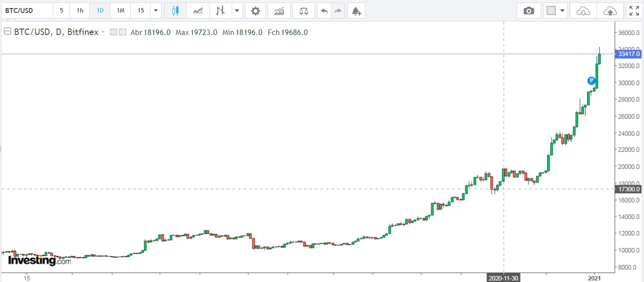Select the 1D interval

coord(100,10)
